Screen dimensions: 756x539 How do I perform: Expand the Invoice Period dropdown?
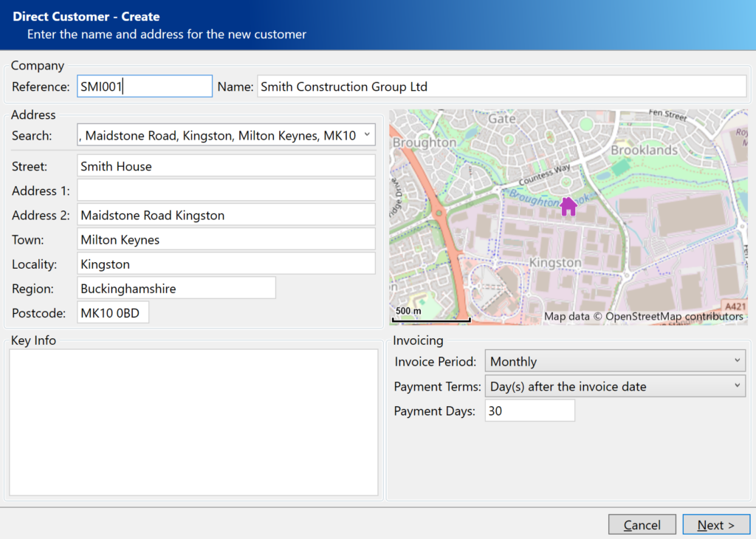[615, 362]
